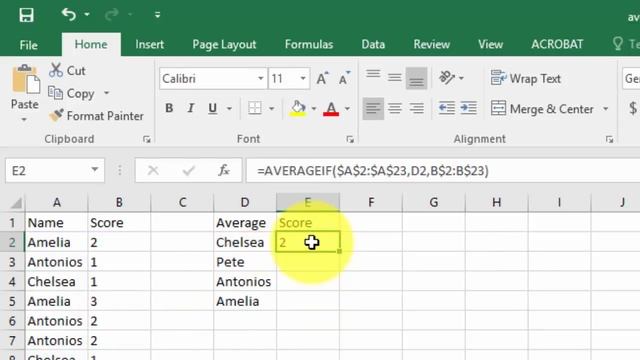Screen dimensions: 640x360
Task: Decrease font size with smaller A icon
Action: pyautogui.click(x=344, y=78)
